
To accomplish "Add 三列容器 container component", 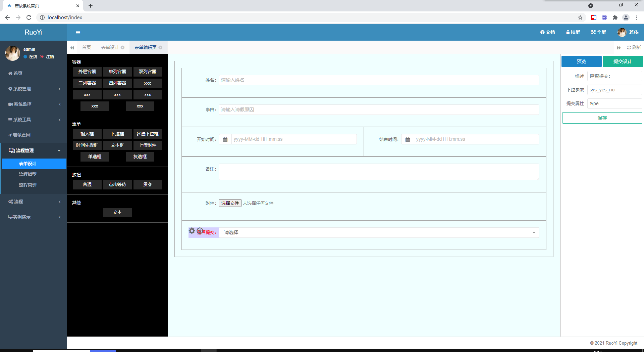I will pyautogui.click(x=87, y=83).
